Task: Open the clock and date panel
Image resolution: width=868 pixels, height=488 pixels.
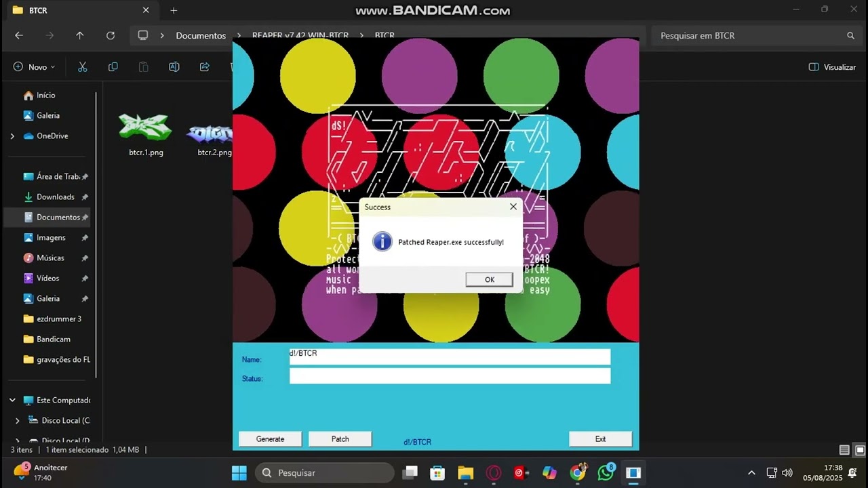Action: (x=823, y=472)
